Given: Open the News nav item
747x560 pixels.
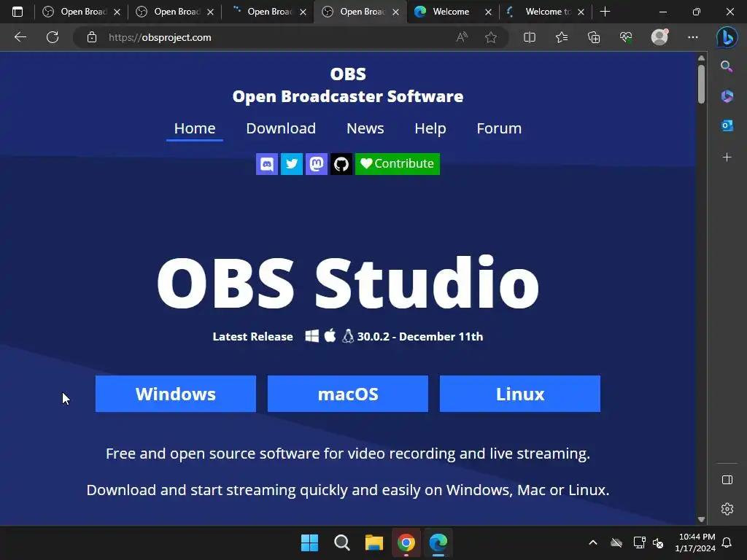Looking at the screenshot, I should pyautogui.click(x=365, y=128).
